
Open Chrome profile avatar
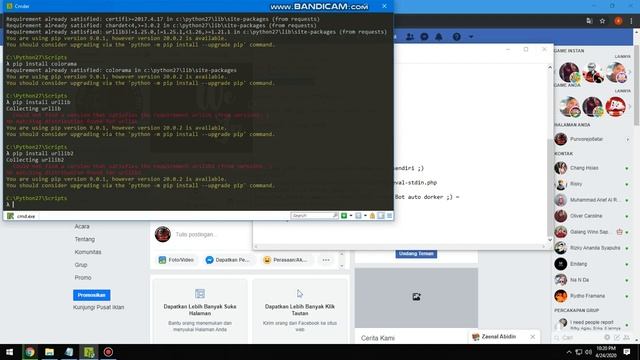618,21
